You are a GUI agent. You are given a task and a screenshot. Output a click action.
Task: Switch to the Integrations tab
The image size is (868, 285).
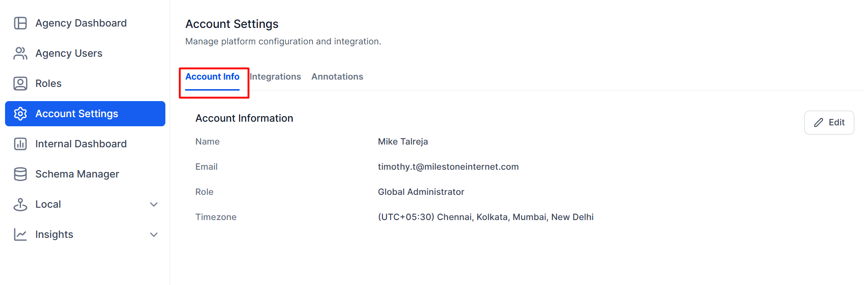pyautogui.click(x=275, y=77)
